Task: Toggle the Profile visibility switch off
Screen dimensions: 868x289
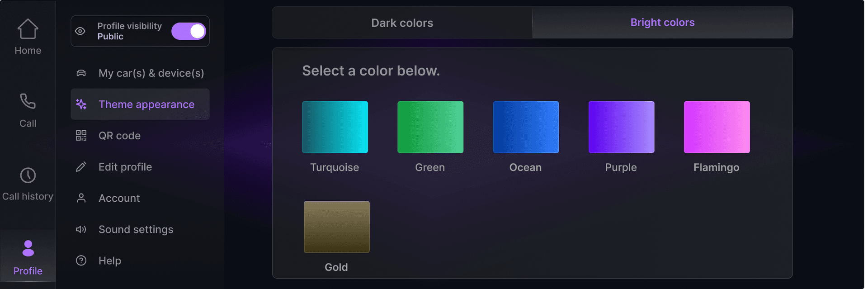Action: (189, 31)
